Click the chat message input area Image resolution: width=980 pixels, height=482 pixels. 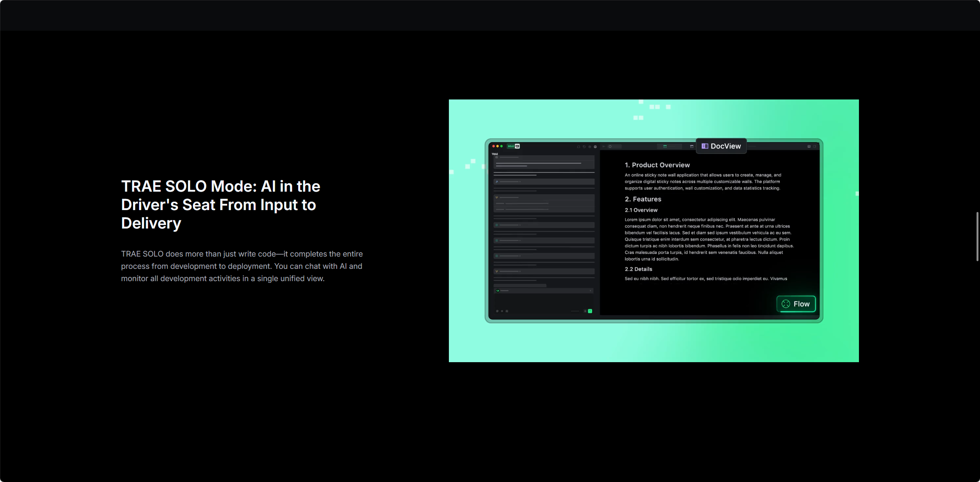click(x=543, y=301)
